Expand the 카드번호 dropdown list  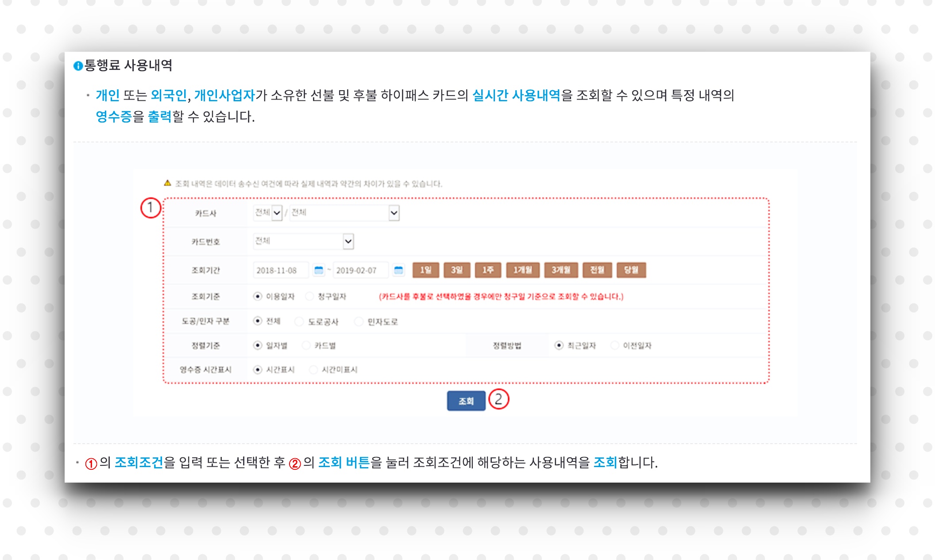[348, 242]
